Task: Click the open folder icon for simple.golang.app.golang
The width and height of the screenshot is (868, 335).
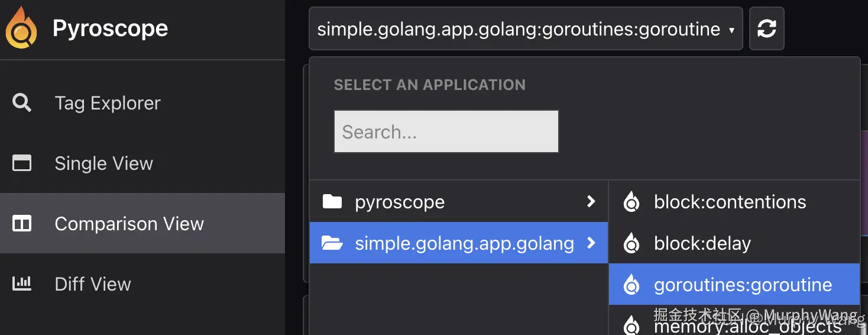Action: coord(332,243)
